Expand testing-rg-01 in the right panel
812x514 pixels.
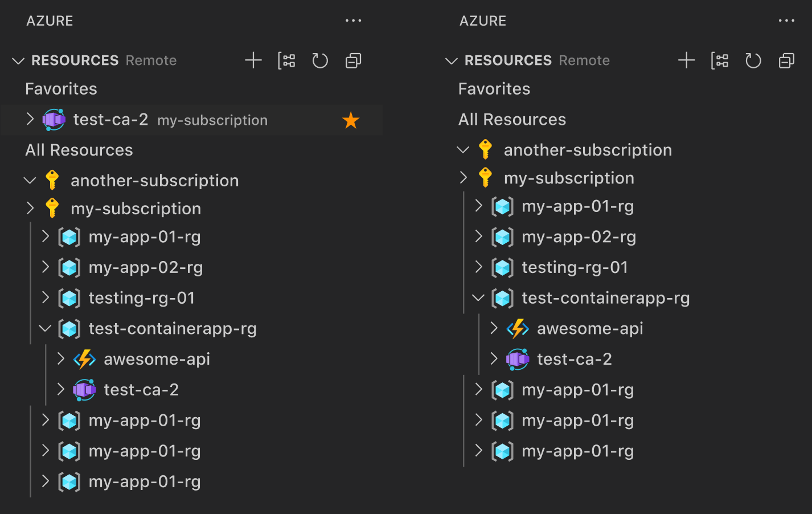pyautogui.click(x=478, y=267)
